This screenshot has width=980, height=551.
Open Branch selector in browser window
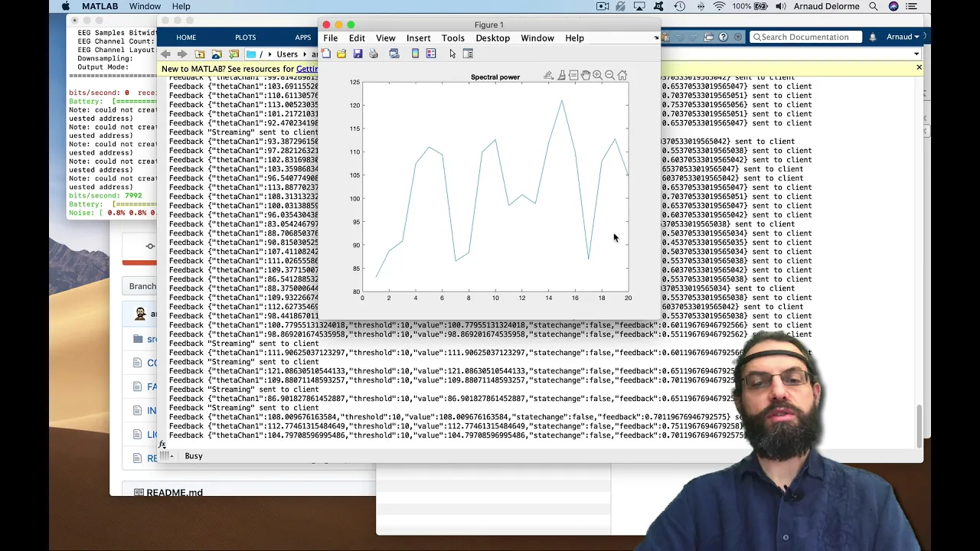[x=143, y=286]
